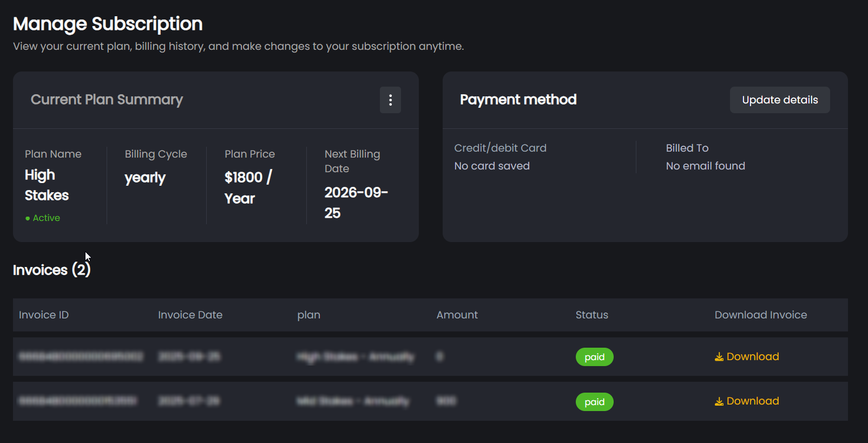Click the Invoices (2) heading

[x=51, y=270]
